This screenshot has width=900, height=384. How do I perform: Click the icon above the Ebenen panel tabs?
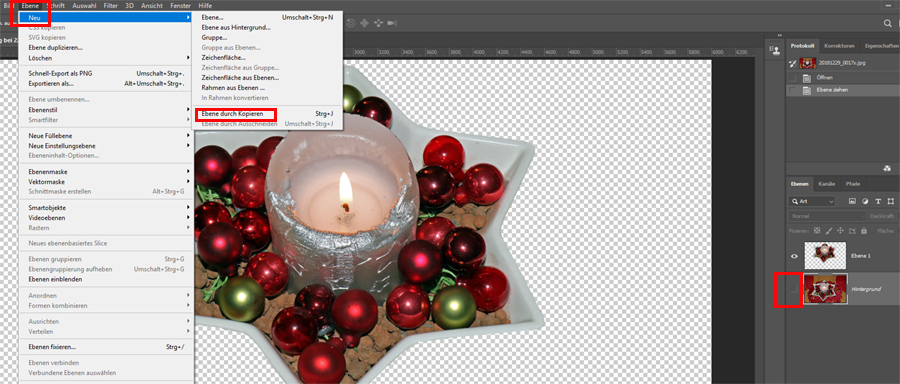[x=887, y=168]
